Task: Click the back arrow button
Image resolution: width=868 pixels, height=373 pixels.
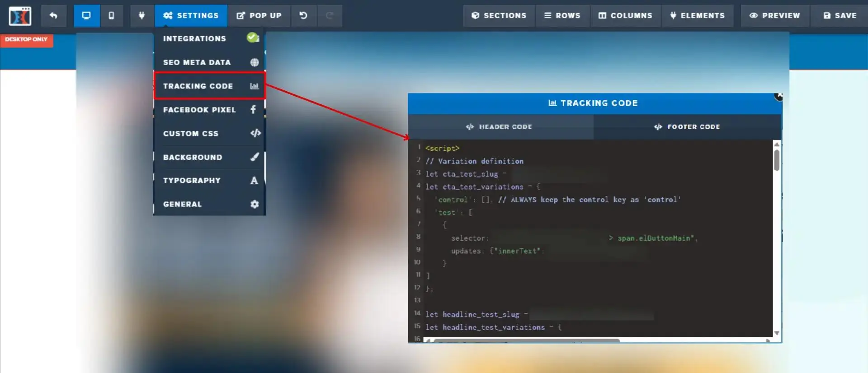Action: point(53,16)
